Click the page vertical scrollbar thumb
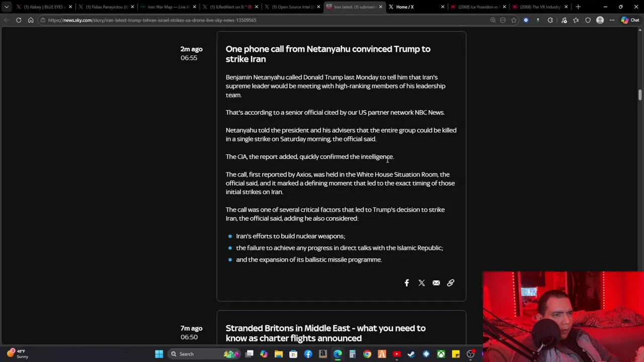644x362 pixels. coord(640,95)
